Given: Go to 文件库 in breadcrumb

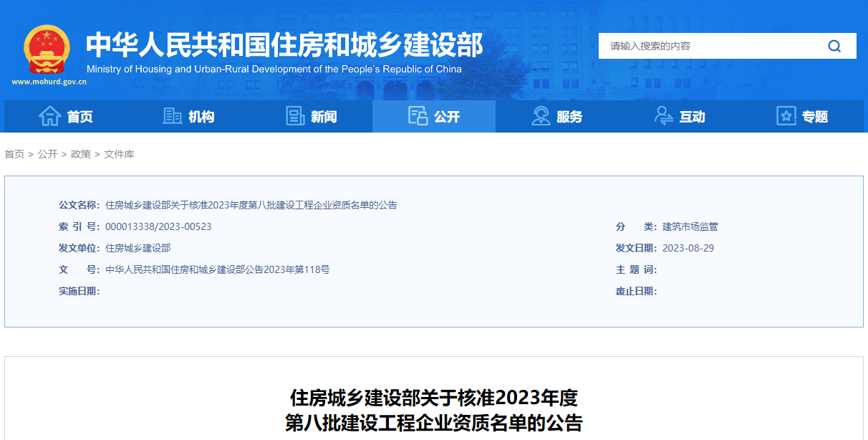Looking at the screenshot, I should coord(119,154).
